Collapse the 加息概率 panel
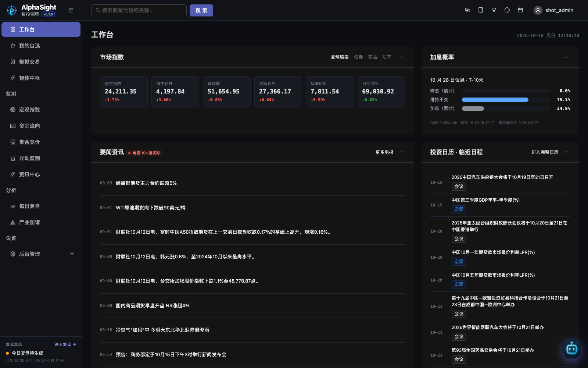This screenshot has height=368, width=588. tap(566, 57)
